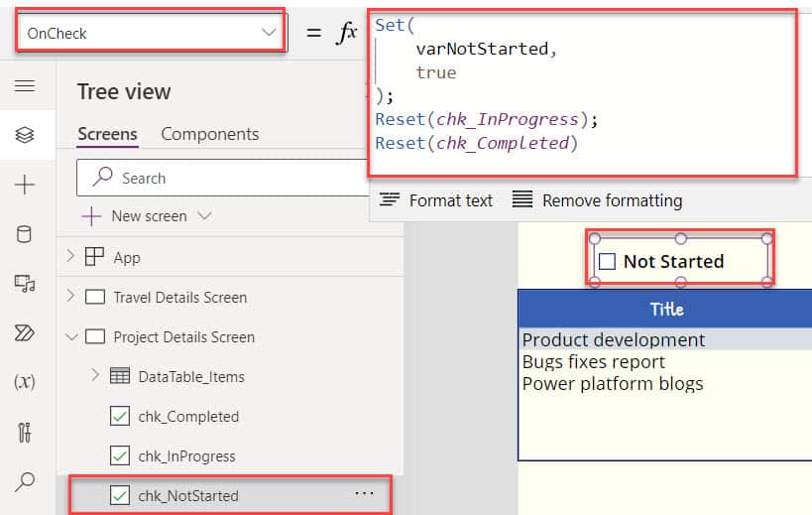This screenshot has width=812, height=515.
Task: Click the chk_Completed checkbox control icon
Action: tap(120, 416)
